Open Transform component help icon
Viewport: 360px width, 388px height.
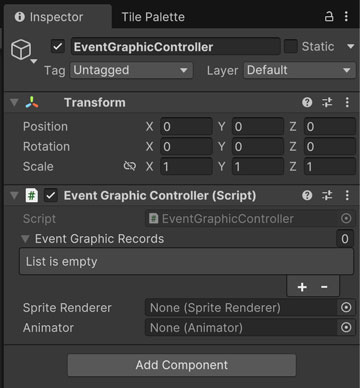tap(307, 102)
